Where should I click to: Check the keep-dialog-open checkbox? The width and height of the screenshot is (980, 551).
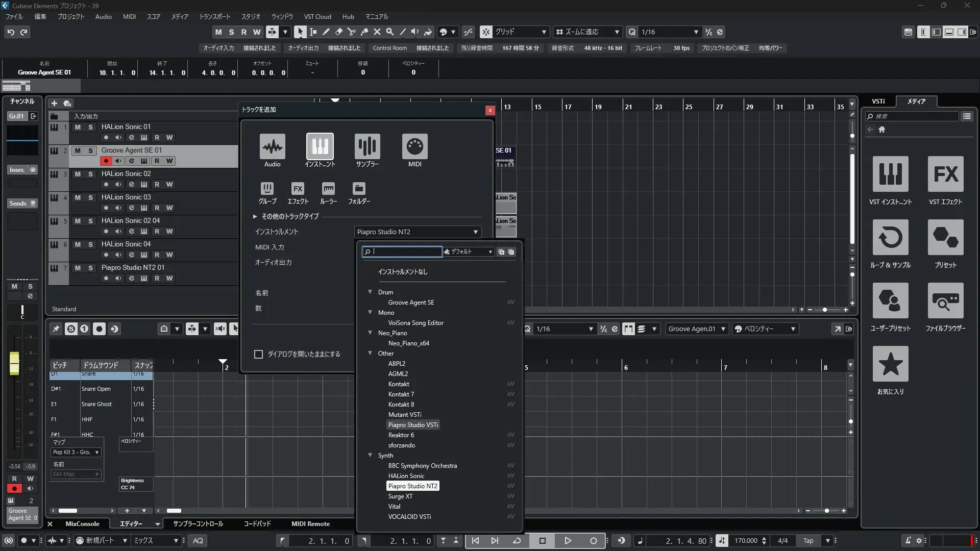pyautogui.click(x=259, y=354)
